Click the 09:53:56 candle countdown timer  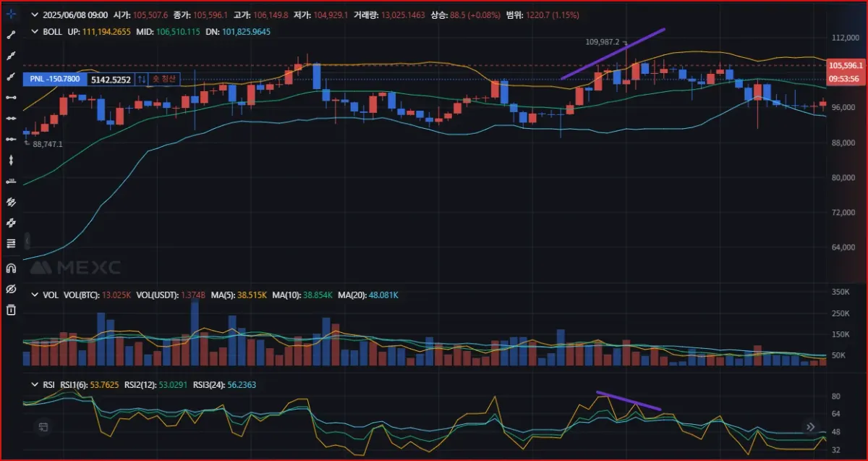845,78
